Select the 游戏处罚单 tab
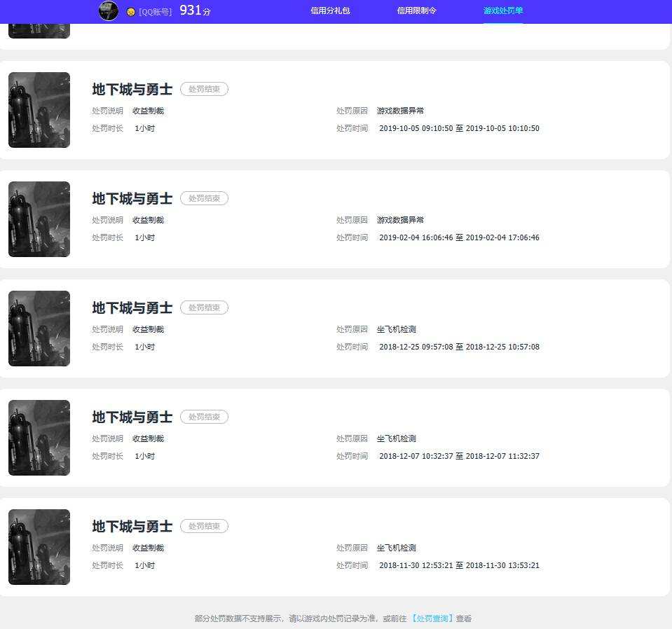This screenshot has height=629, width=672. pos(502,11)
